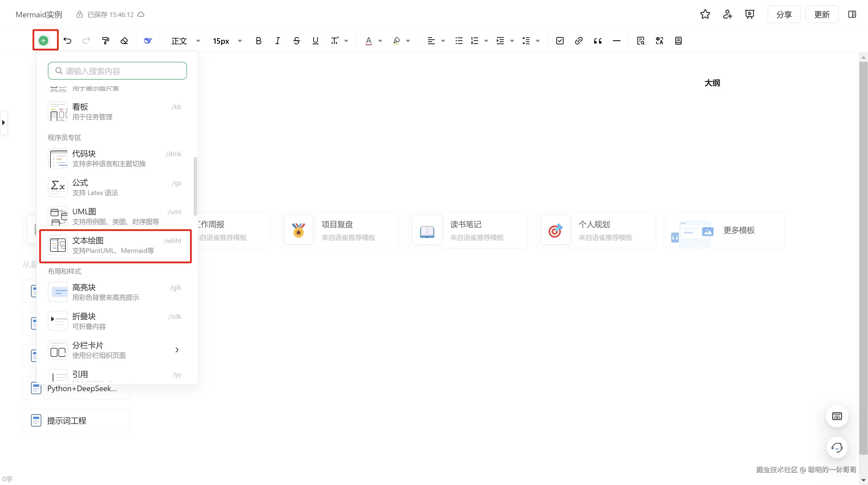868x485 pixels.
Task: Open presentation mode icon in header
Action: pyautogui.click(x=749, y=14)
